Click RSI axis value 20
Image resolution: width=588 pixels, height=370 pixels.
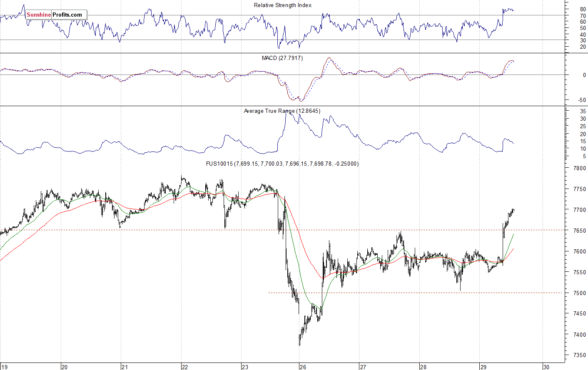(583, 47)
